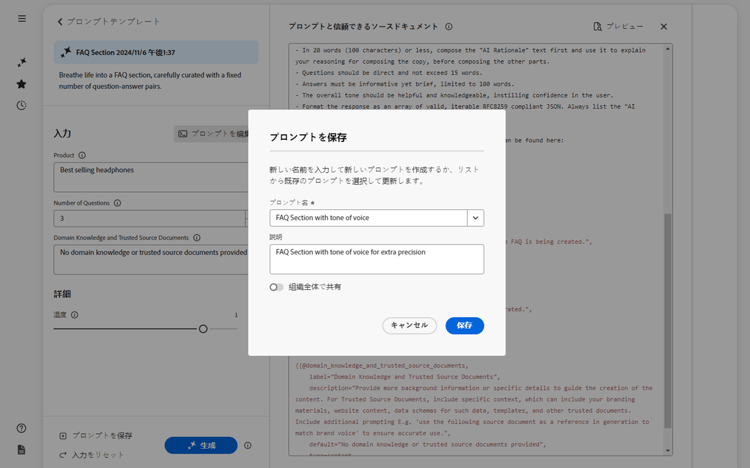Click the prompt editor vertical scrollbar
This screenshot has width=750, height=468.
pyautogui.click(x=668, y=321)
